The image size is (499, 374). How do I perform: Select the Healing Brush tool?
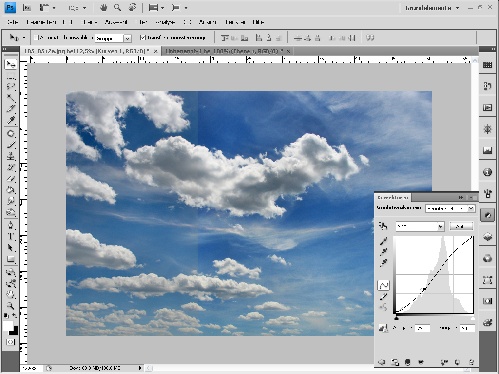pyautogui.click(x=10, y=134)
